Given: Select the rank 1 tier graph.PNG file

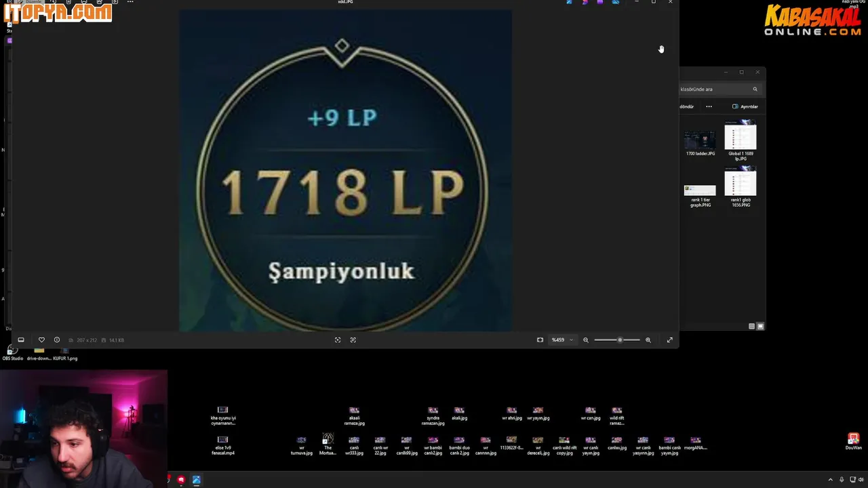Looking at the screenshot, I should point(701,196).
